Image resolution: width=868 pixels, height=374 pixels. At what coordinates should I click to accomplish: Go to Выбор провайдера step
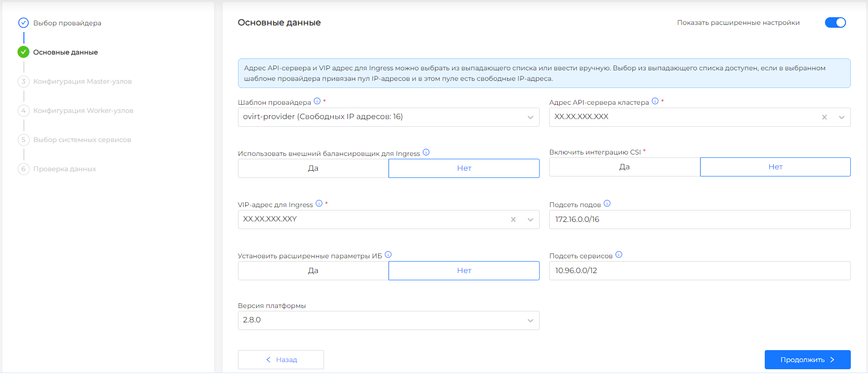pyautogui.click(x=67, y=23)
